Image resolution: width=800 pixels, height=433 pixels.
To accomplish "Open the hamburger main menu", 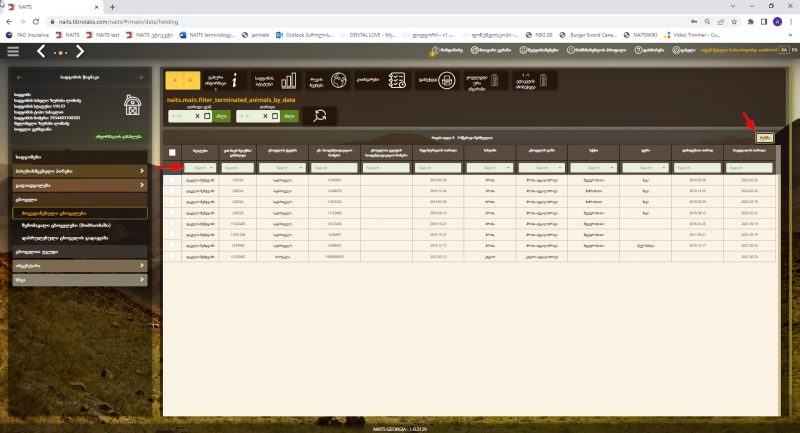I will [13, 52].
